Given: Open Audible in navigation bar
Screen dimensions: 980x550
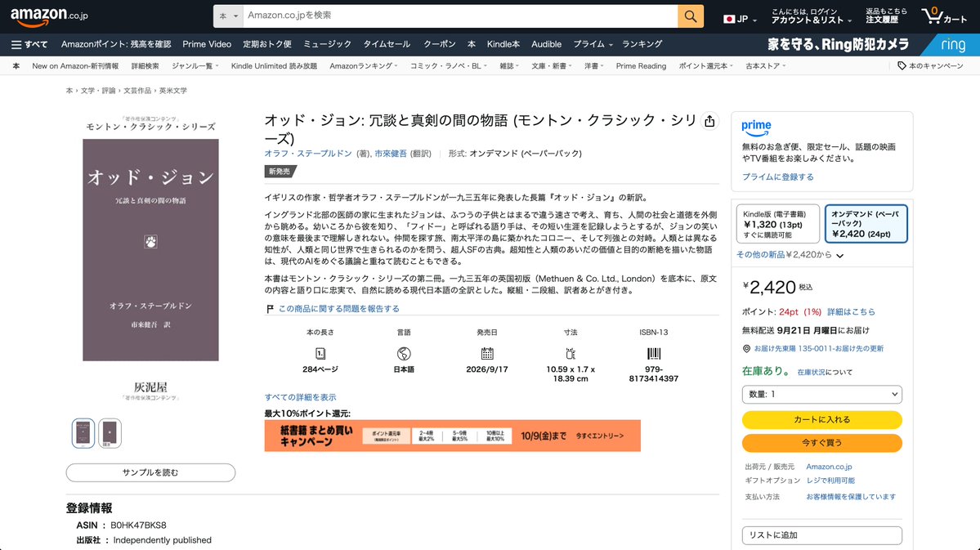Looking at the screenshot, I should pyautogui.click(x=546, y=44).
